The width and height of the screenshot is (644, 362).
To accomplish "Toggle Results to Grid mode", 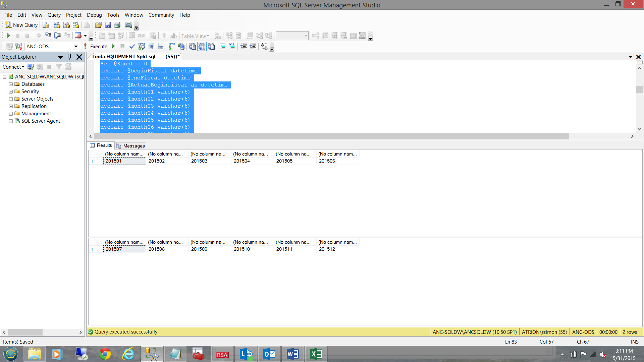I will click(x=202, y=47).
